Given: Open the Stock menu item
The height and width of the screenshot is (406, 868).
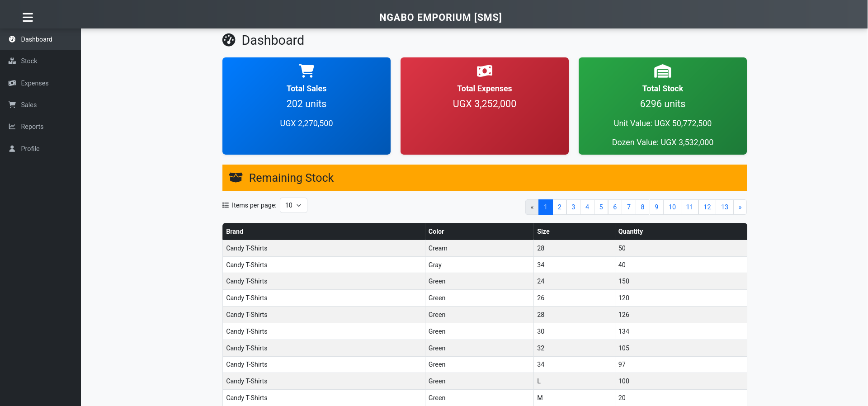Looking at the screenshot, I should coord(40,61).
